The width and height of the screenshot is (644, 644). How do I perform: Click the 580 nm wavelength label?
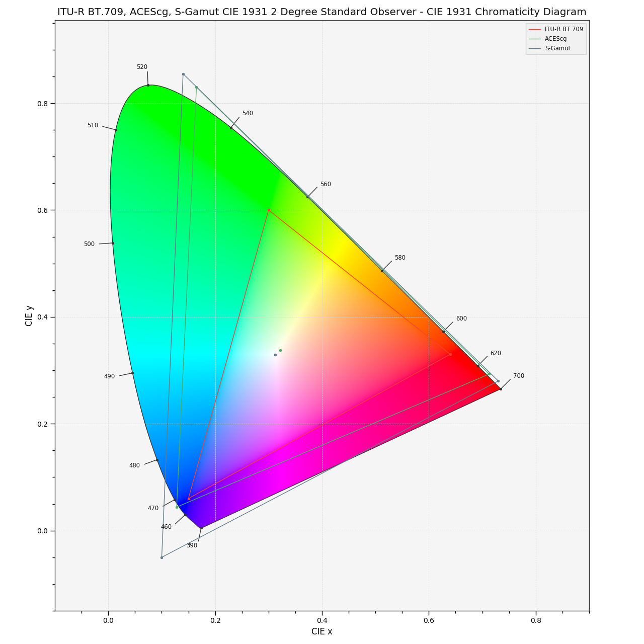click(400, 258)
